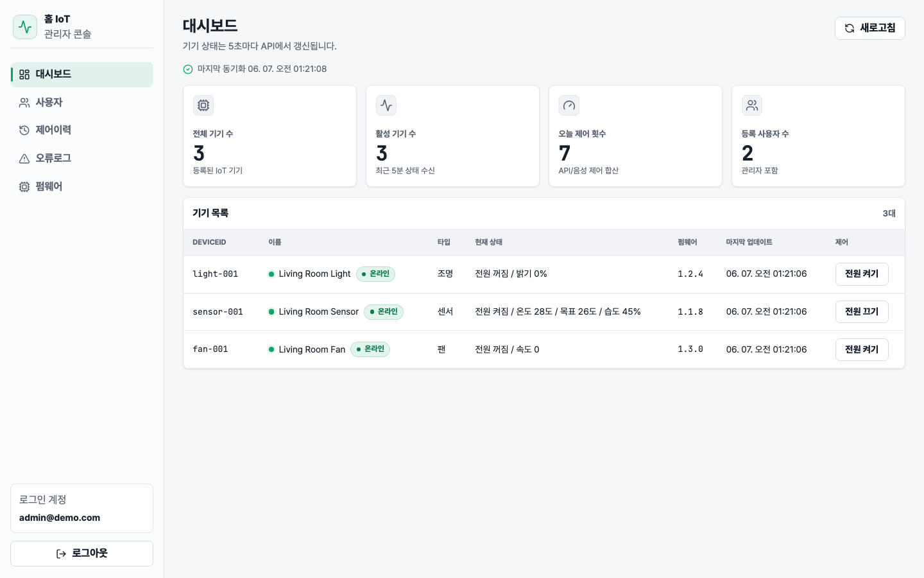924x578 pixels.
Task: Click the 온라인 badge for Living Room Light
Action: point(375,274)
